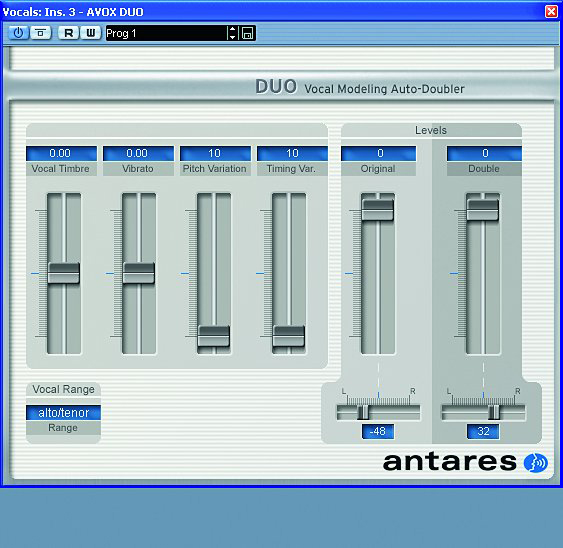Click the Vibrato 0.00 value field
The image size is (563, 548).
tap(138, 153)
